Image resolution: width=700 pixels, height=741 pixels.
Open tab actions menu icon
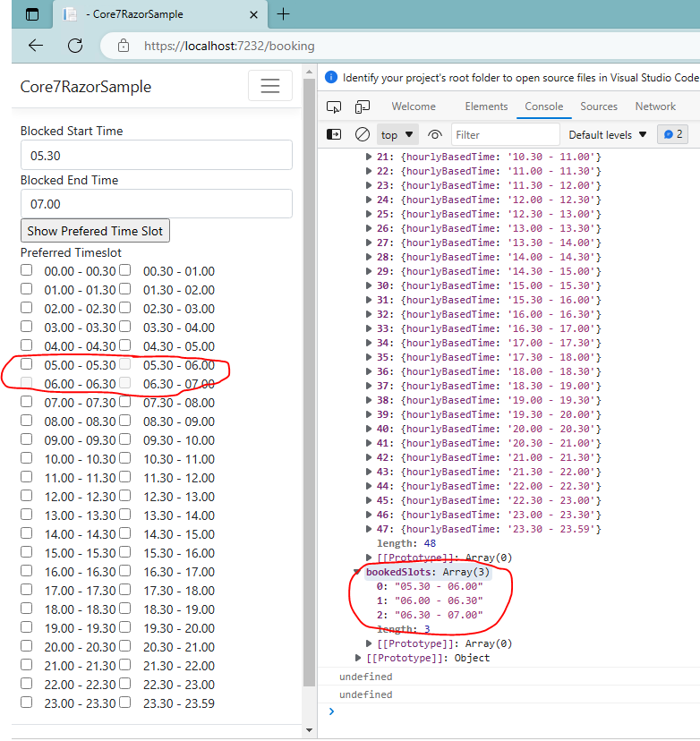[32, 14]
